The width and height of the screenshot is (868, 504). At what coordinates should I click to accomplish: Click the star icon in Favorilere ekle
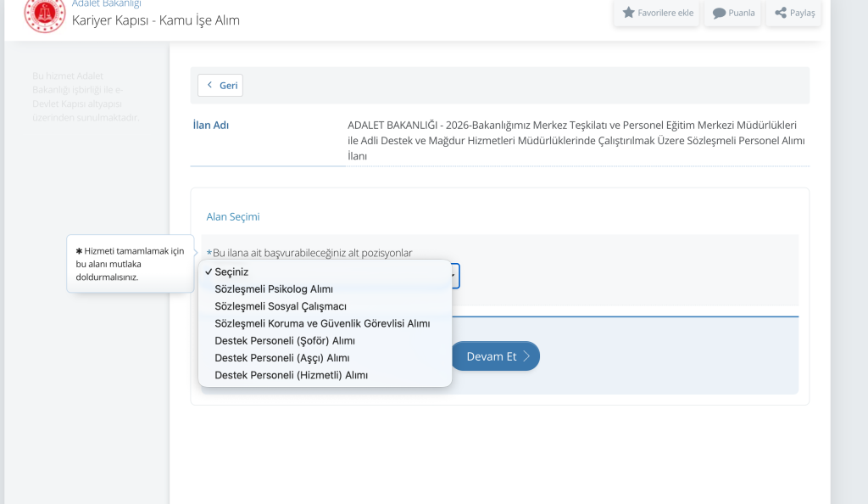point(628,12)
